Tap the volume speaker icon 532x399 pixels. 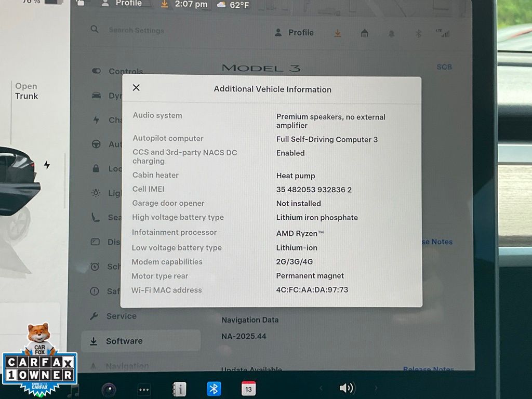pyautogui.click(x=347, y=388)
